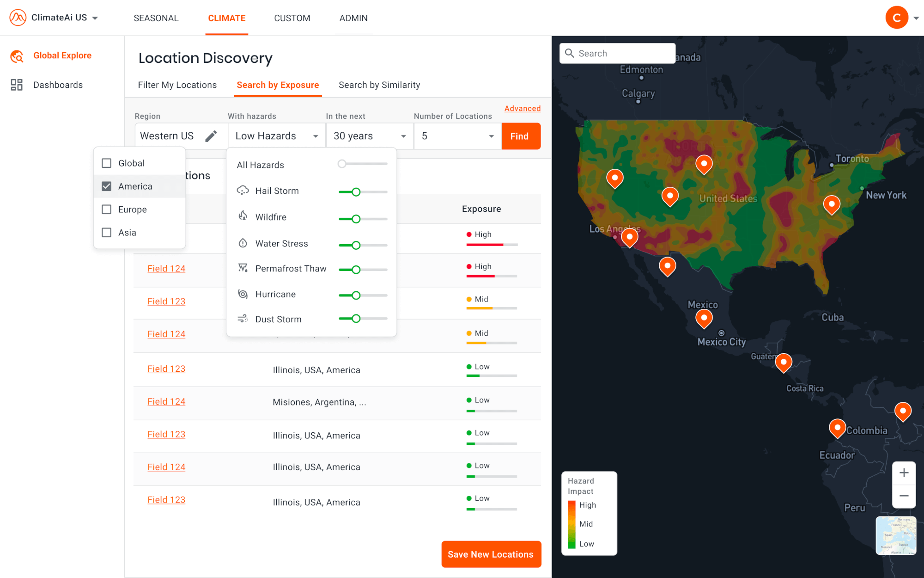Image resolution: width=924 pixels, height=578 pixels.
Task: Click the Wildfire flame icon
Action: [243, 216]
